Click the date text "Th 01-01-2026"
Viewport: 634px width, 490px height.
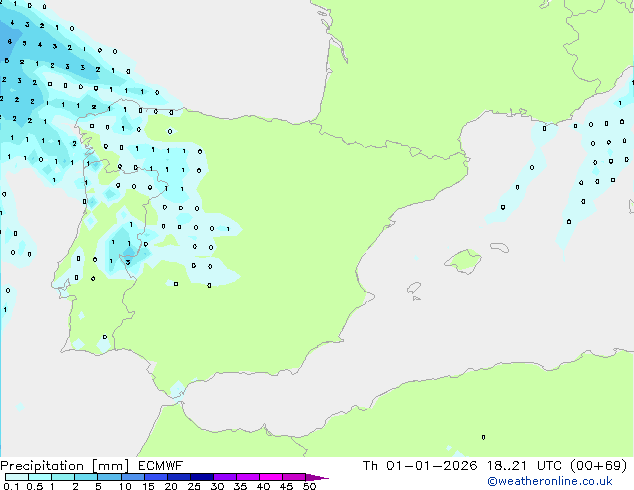coord(420,466)
